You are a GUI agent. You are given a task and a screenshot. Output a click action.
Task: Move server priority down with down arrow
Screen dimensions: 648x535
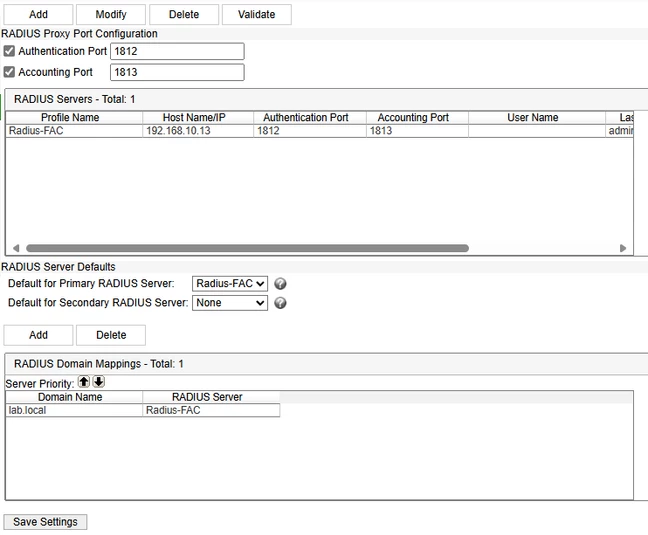click(x=98, y=382)
